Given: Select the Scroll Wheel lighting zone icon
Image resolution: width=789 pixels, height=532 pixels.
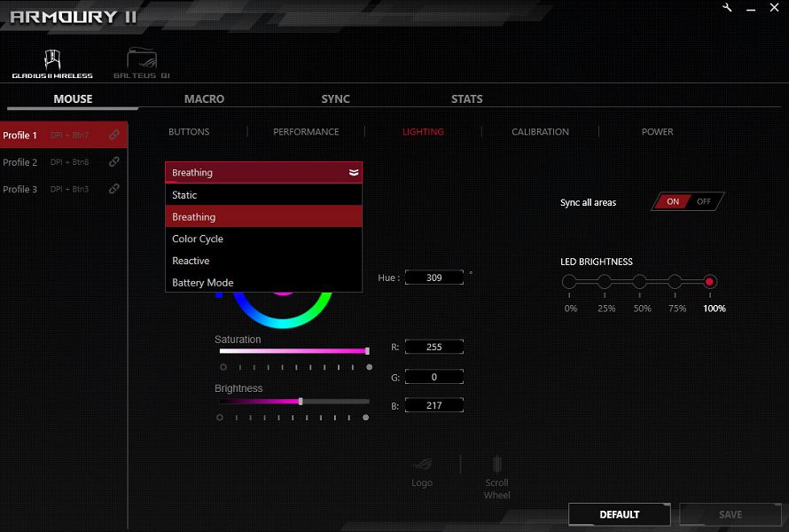Looking at the screenshot, I should point(497,465).
